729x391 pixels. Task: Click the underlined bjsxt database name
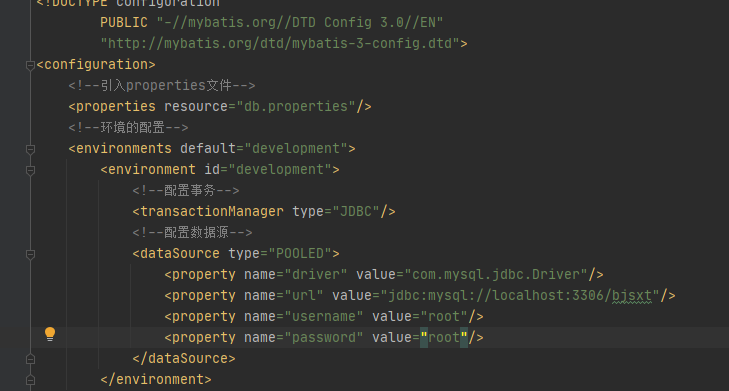click(x=632, y=295)
